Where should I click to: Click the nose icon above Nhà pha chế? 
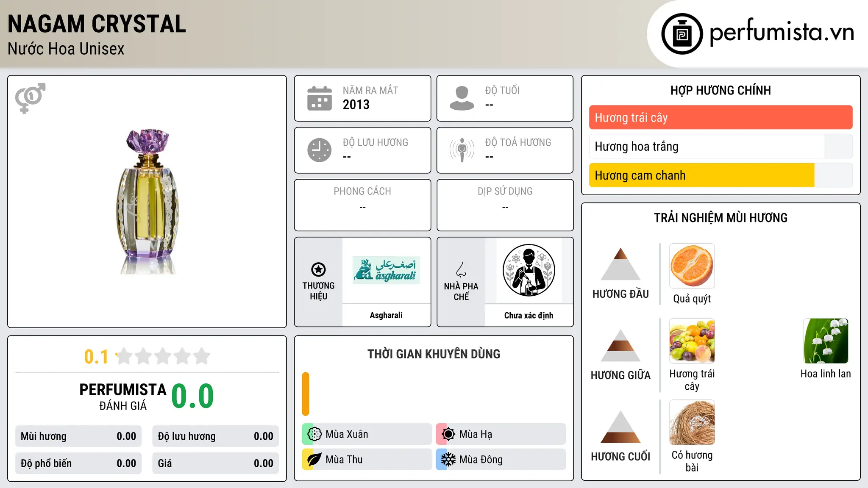pos(461,269)
